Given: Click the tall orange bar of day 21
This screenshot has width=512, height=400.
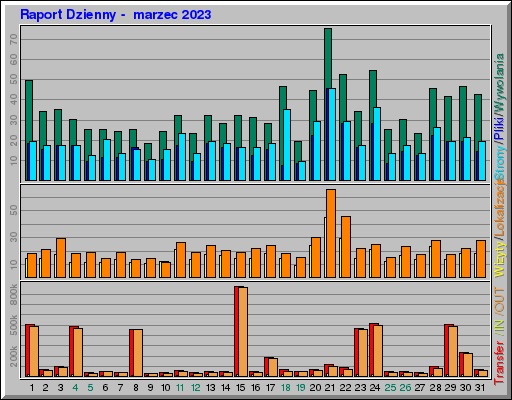Looking at the screenshot, I should [x=331, y=233].
